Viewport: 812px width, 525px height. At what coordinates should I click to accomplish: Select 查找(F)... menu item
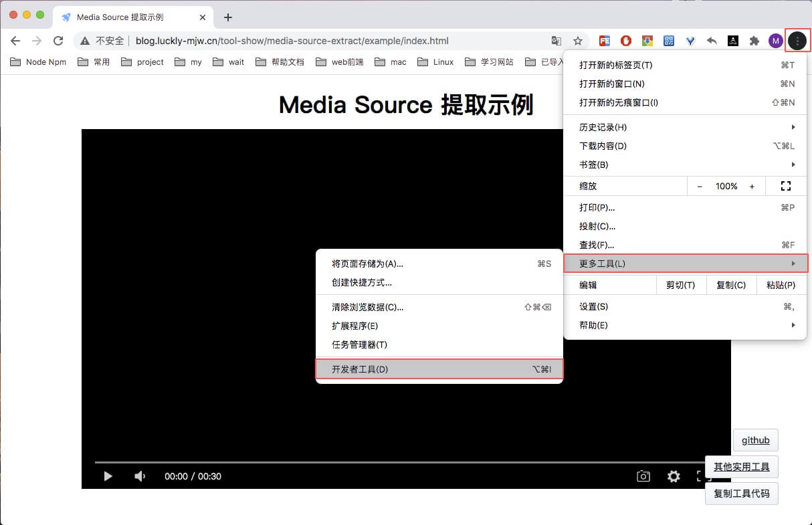(685, 245)
